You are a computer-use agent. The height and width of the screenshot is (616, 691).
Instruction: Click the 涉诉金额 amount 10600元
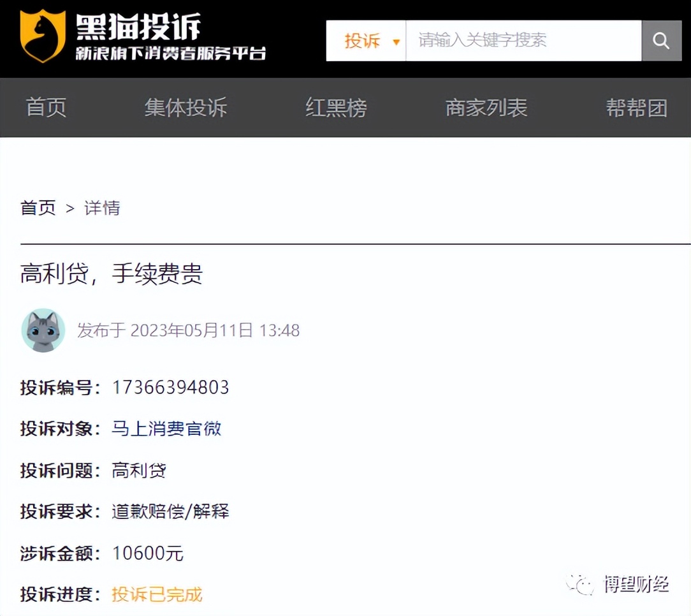click(148, 553)
